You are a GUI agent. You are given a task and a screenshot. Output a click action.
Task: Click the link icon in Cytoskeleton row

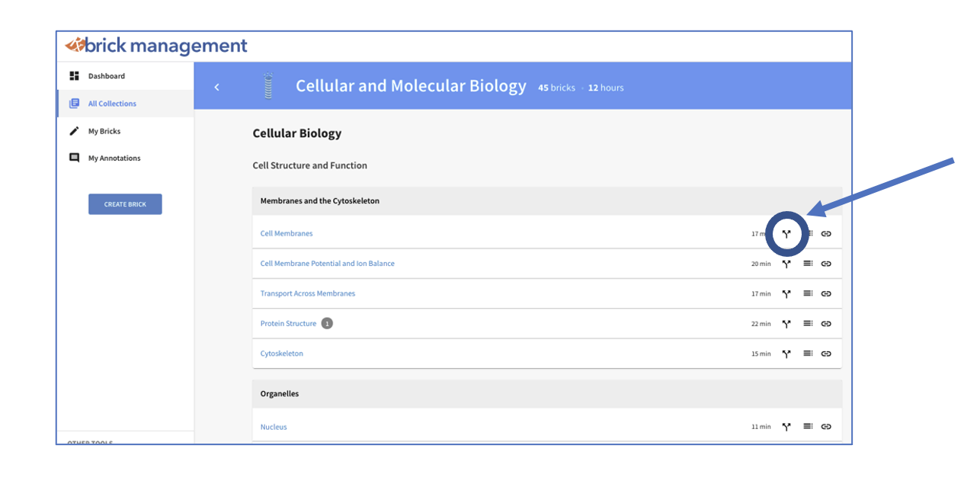point(826,354)
